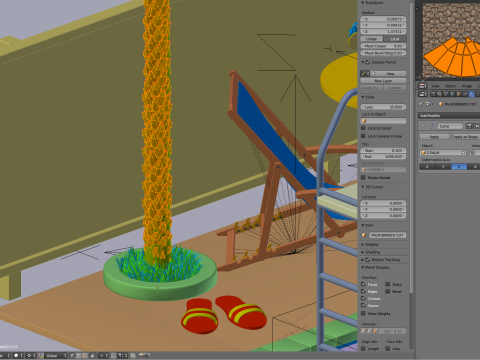The height and width of the screenshot is (360, 480).
Task: Click the object icon beside Item name field
Action: click(364, 235)
